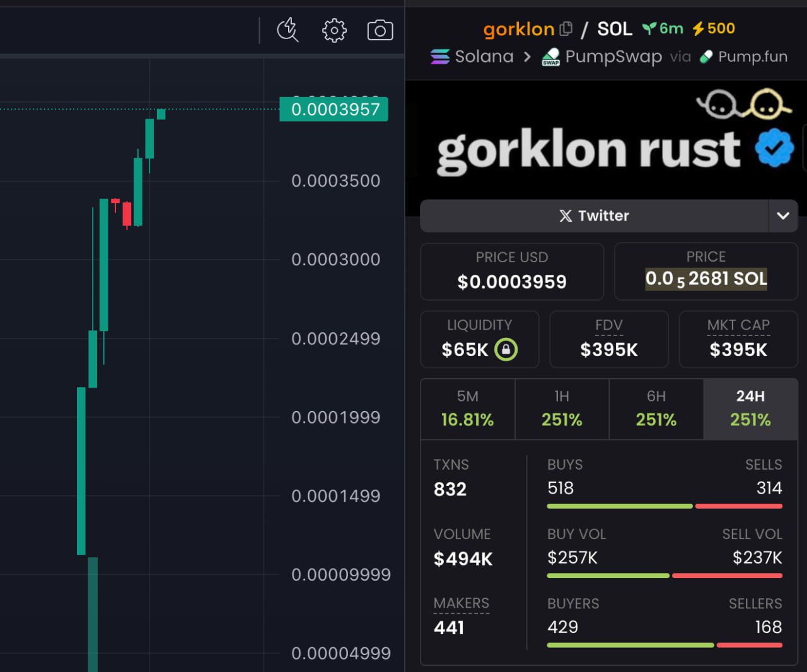Click the buyers versus sellers ratio bar
Viewport: 807px width, 672px height.
[x=665, y=645]
